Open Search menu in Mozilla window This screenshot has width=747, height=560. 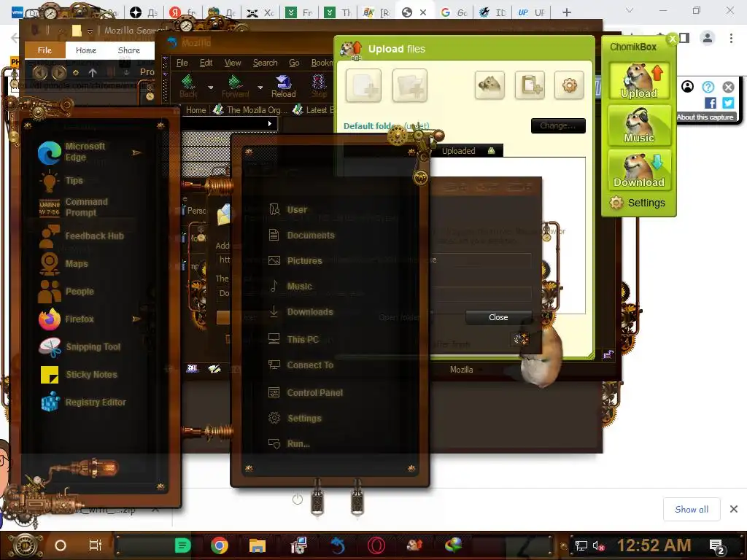point(265,63)
